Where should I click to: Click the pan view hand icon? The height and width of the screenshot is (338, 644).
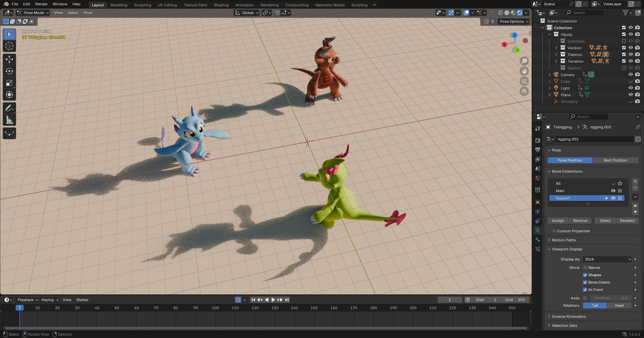pos(524,71)
